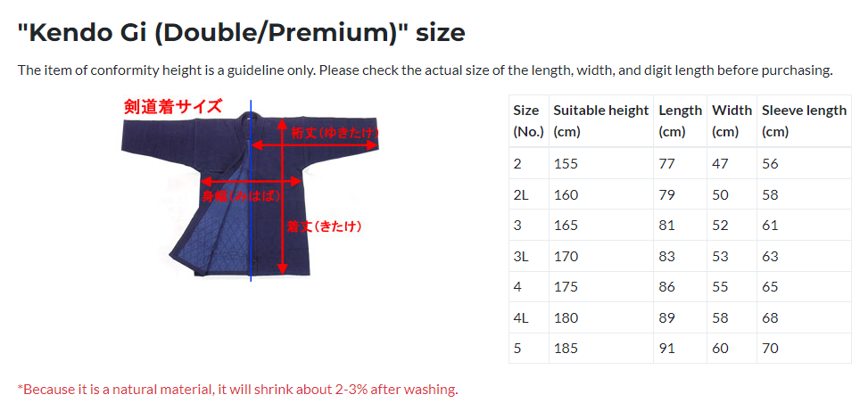The height and width of the screenshot is (403, 868).
Task: Click the suitable height value 155
Action: click(x=566, y=164)
